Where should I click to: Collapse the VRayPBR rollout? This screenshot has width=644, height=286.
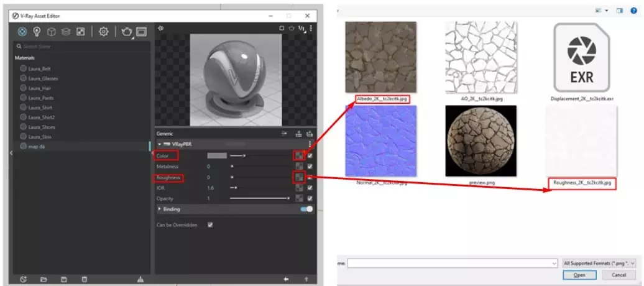[x=159, y=144]
